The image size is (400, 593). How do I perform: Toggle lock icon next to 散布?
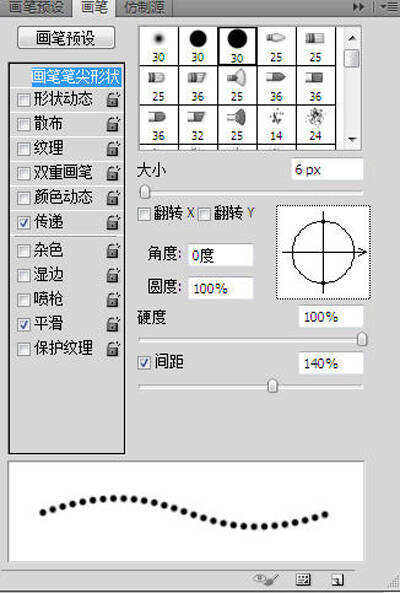point(113,124)
